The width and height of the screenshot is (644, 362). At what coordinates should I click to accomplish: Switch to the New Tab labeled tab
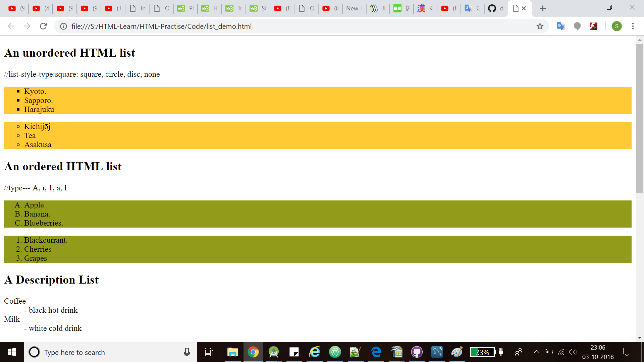coord(352,8)
